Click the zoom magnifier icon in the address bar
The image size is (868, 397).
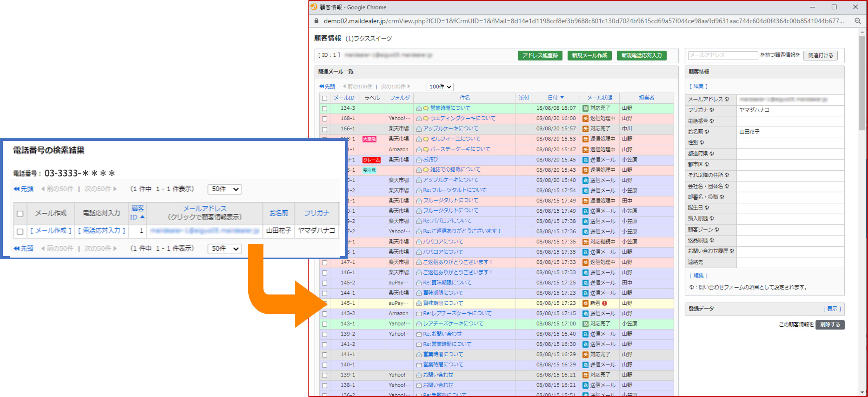click(858, 21)
